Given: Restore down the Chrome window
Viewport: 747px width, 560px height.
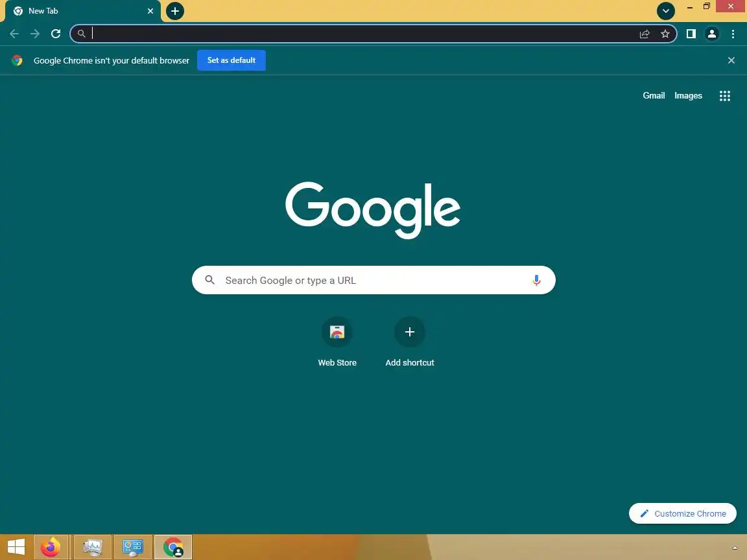Looking at the screenshot, I should tap(707, 6).
